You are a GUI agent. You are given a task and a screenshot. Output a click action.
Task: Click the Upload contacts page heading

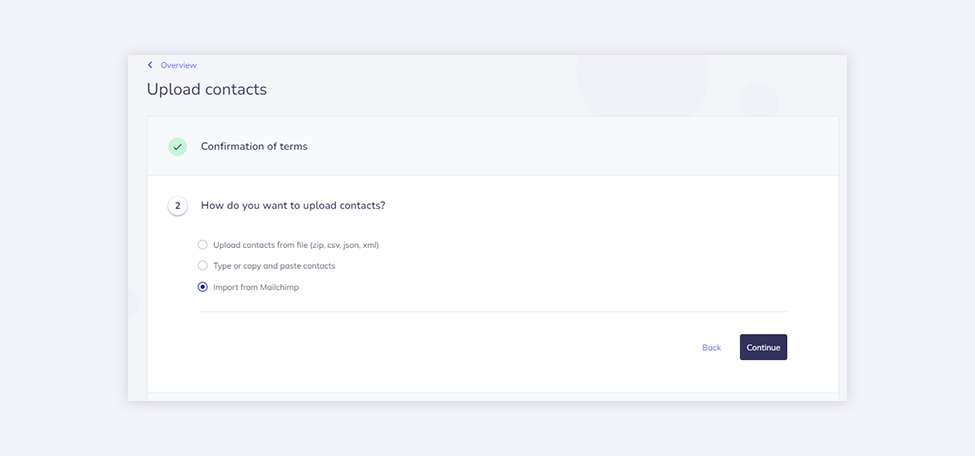point(207,90)
